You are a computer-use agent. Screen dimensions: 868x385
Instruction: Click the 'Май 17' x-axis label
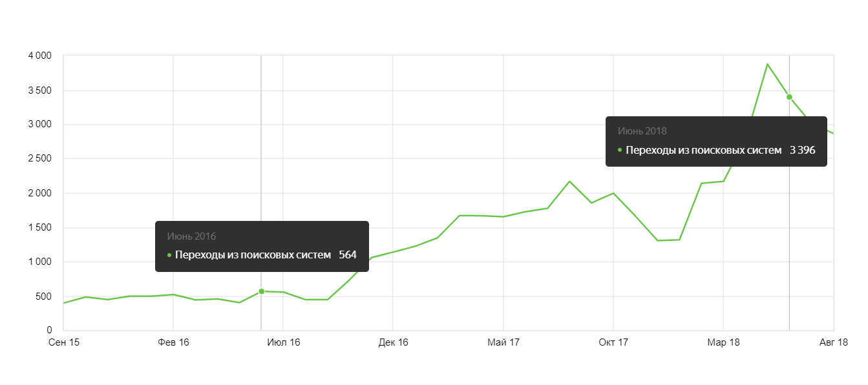point(503,342)
